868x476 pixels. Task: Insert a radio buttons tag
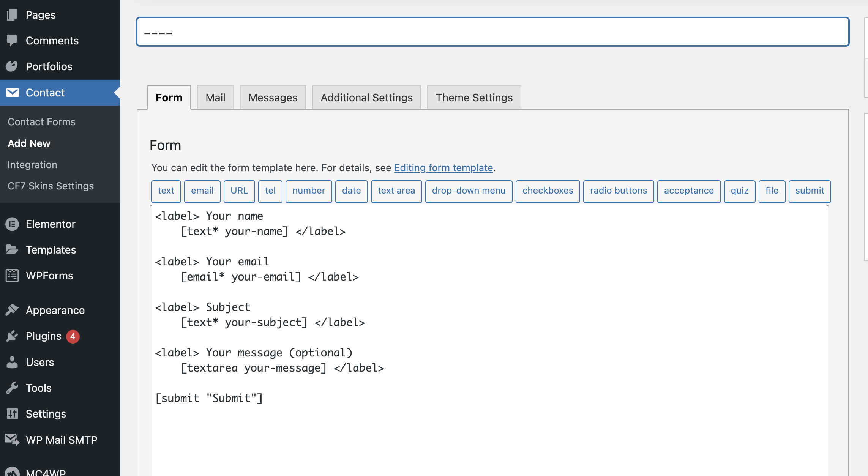[618, 191]
